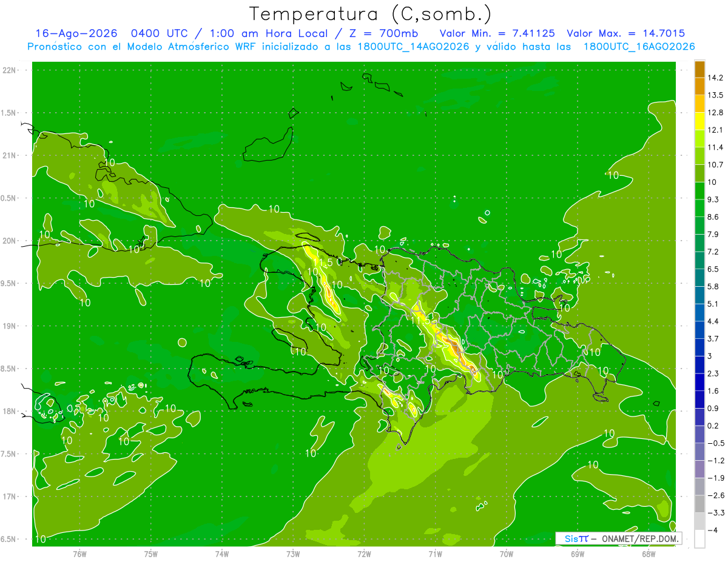Viewport: 728px width, 562px height.
Task: Click the 13.5 colorbar value
Action: (715, 95)
